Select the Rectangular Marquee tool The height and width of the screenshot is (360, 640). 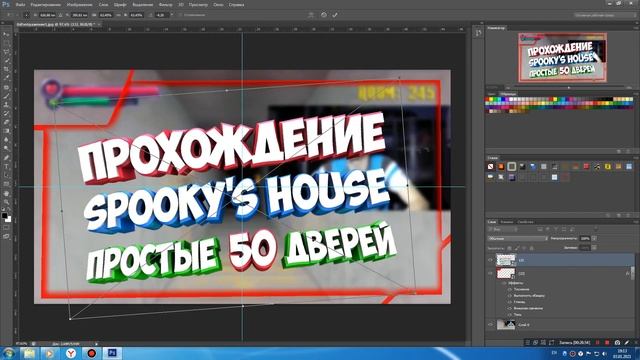(x=6, y=43)
